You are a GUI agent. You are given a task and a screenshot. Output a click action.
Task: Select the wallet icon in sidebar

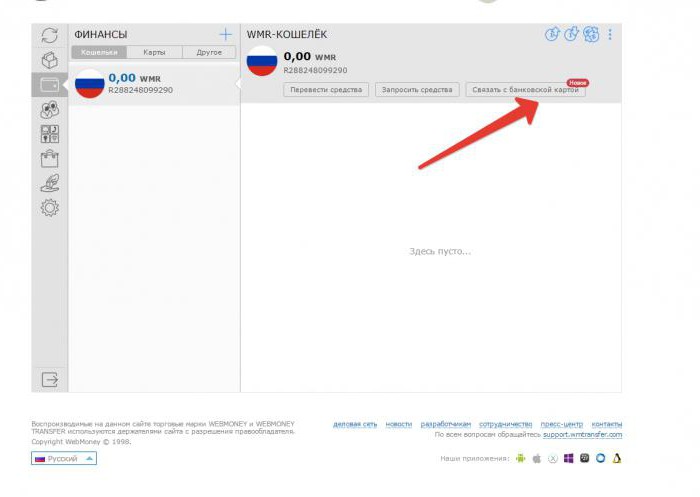click(50, 84)
